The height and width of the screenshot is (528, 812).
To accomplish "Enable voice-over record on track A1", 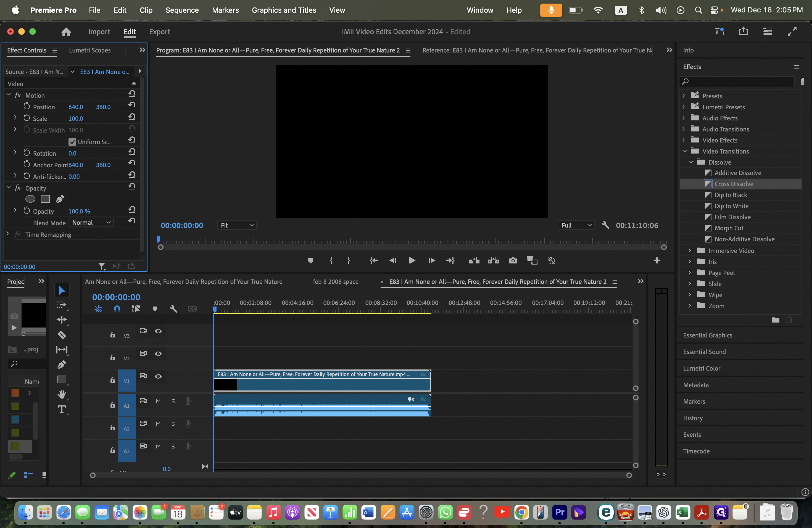I will tap(188, 401).
